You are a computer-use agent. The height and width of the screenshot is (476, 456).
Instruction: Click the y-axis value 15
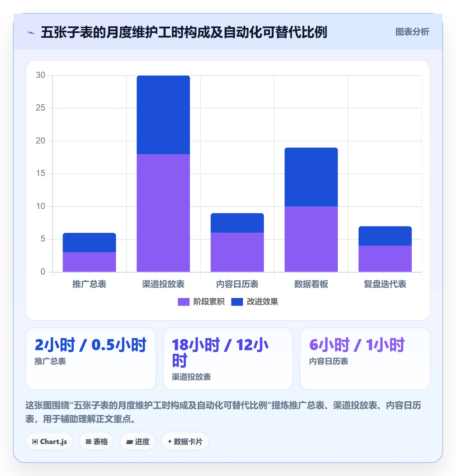(40, 173)
